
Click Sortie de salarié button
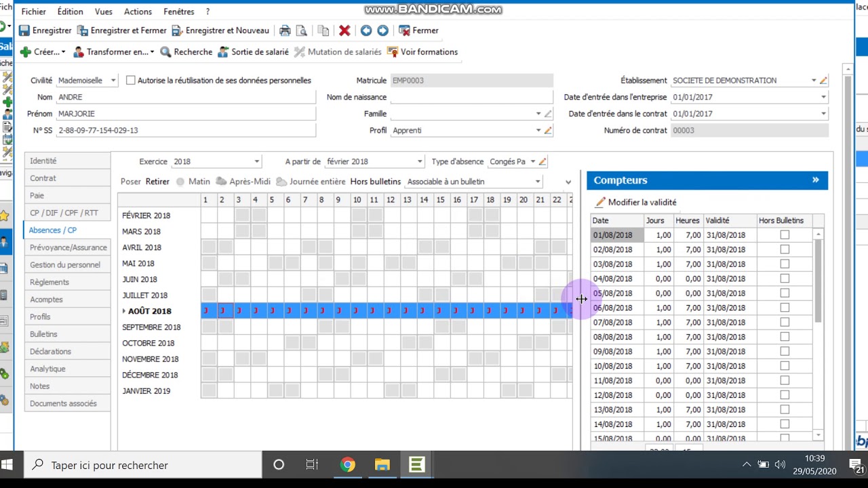[x=253, y=52]
